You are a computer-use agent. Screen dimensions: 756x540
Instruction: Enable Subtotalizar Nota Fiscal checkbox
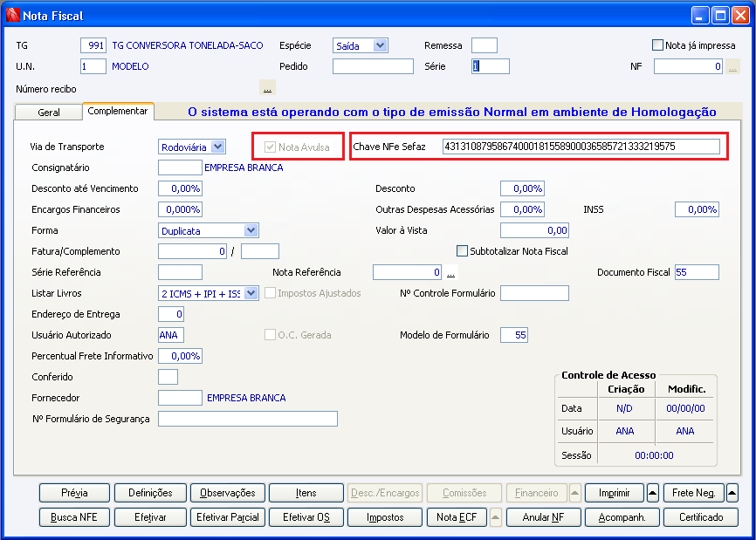click(462, 251)
